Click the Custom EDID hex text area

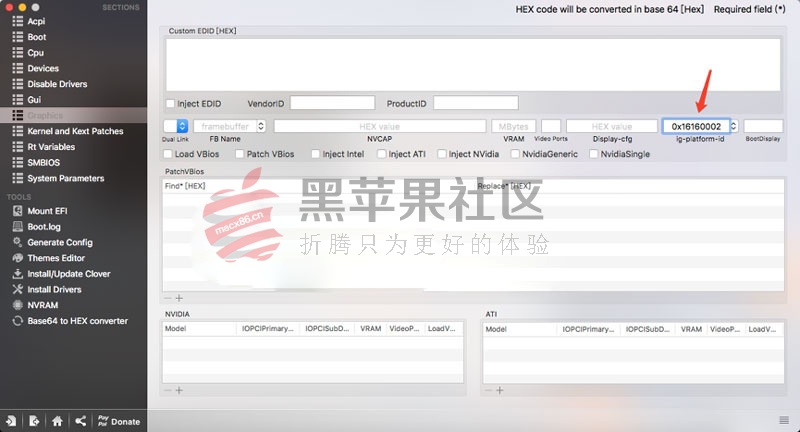pos(473,65)
